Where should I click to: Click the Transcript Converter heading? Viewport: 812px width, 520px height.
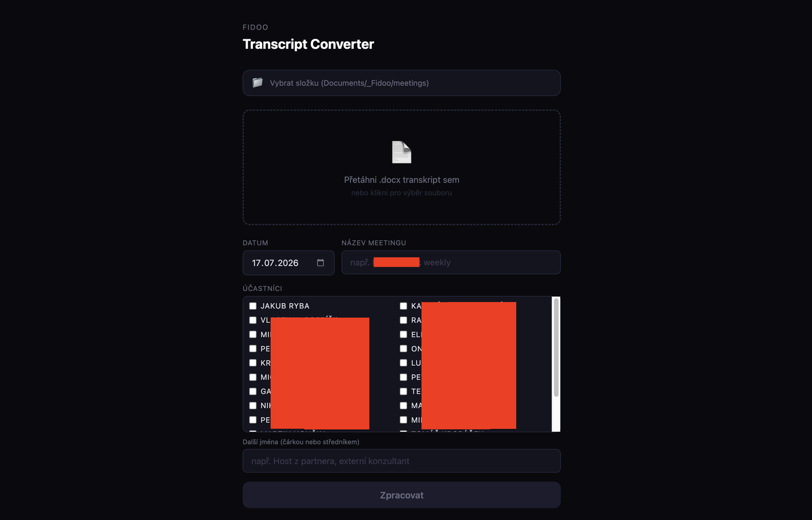tap(308, 44)
